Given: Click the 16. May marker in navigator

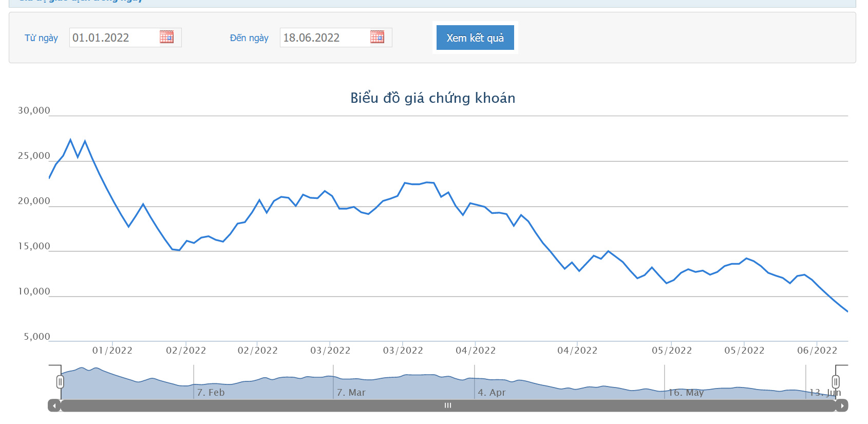Looking at the screenshot, I should (686, 392).
